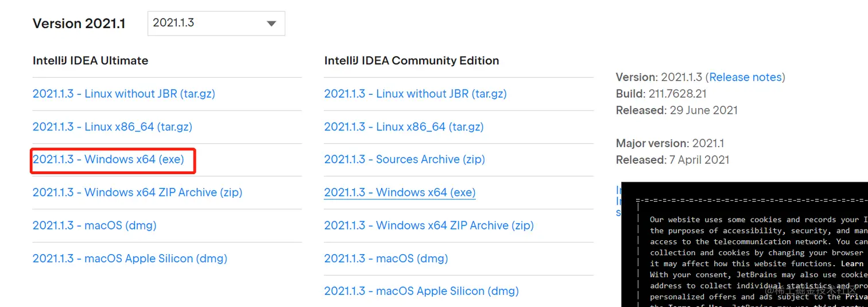Download Ultimate Windows x64 ZIP Archive
The height and width of the screenshot is (307, 868).
pyautogui.click(x=137, y=192)
